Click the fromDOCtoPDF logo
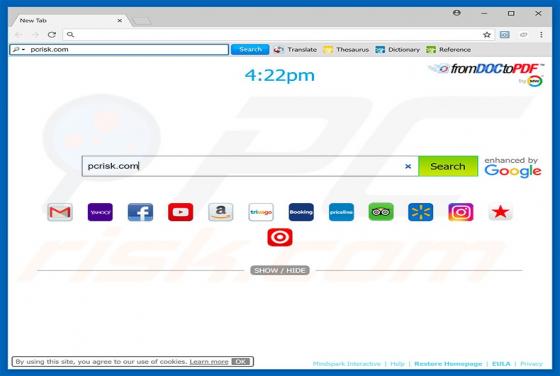The height and width of the screenshot is (376, 560). pos(486,74)
